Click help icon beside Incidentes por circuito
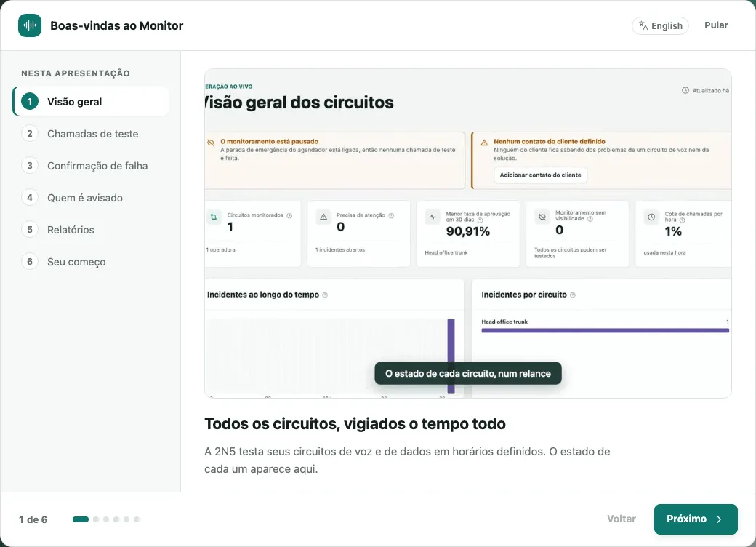This screenshot has width=756, height=547. [573, 295]
